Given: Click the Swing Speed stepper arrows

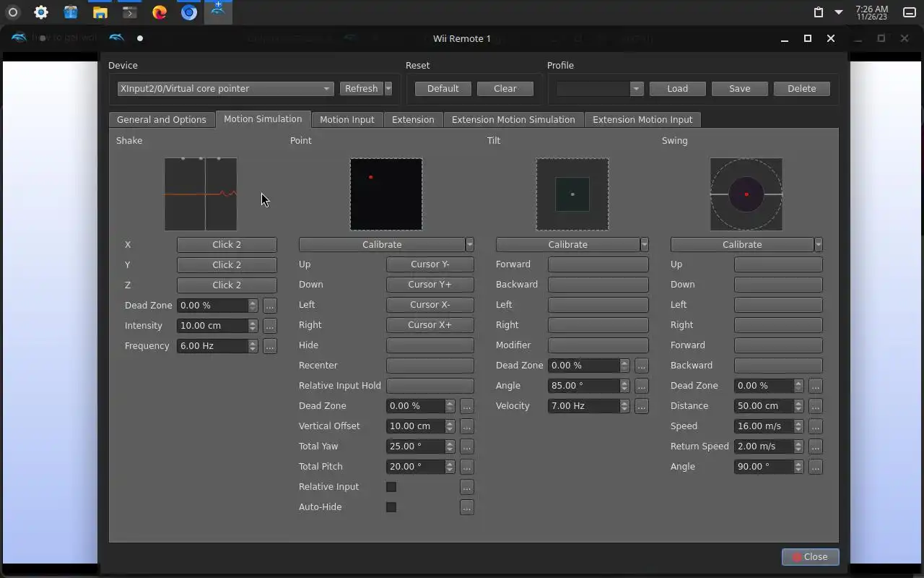Looking at the screenshot, I should coord(798,426).
